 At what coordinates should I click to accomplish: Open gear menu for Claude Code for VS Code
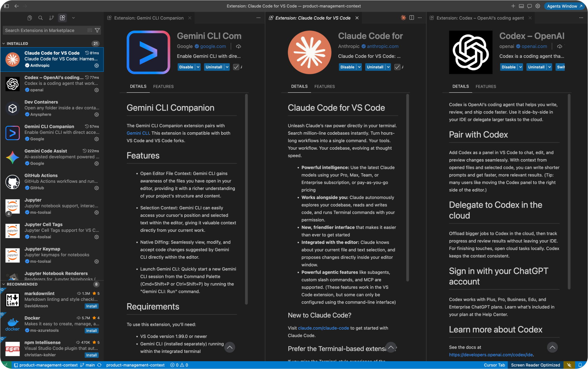tap(97, 66)
